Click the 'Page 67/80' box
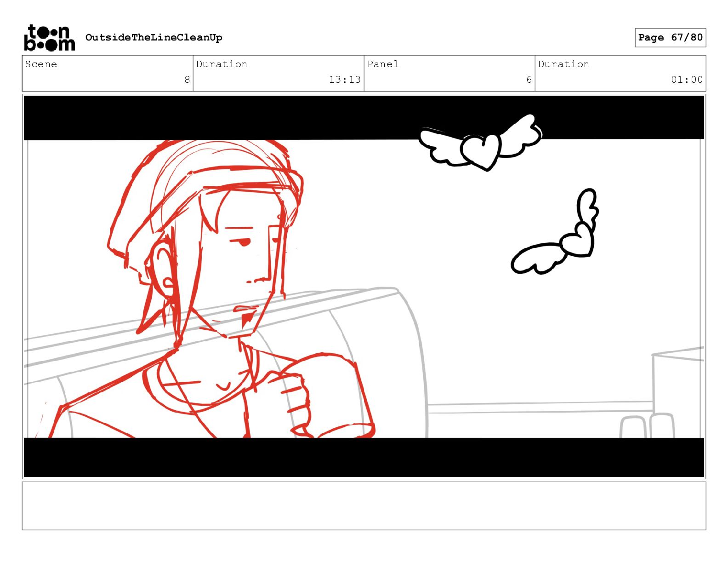 670,37
